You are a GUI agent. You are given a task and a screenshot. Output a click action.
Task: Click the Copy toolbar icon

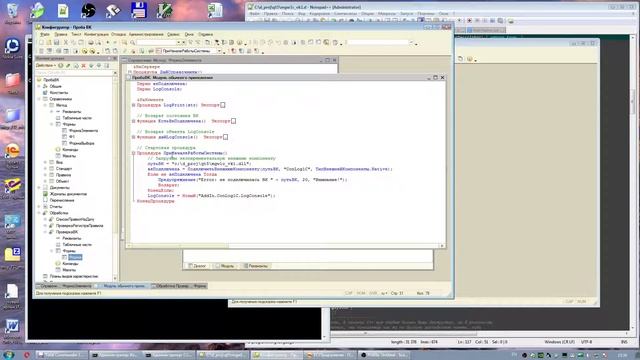[73, 42]
